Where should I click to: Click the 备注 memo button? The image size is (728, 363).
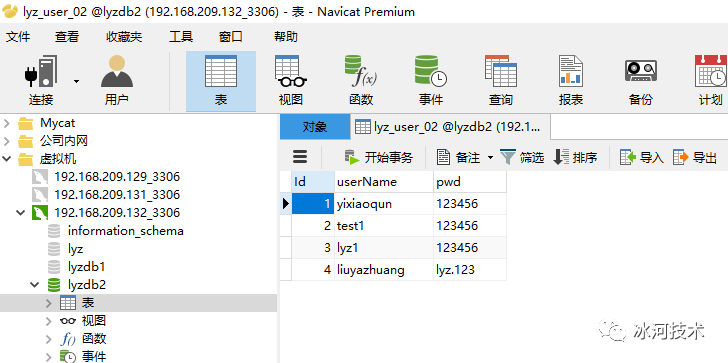pyautogui.click(x=458, y=157)
